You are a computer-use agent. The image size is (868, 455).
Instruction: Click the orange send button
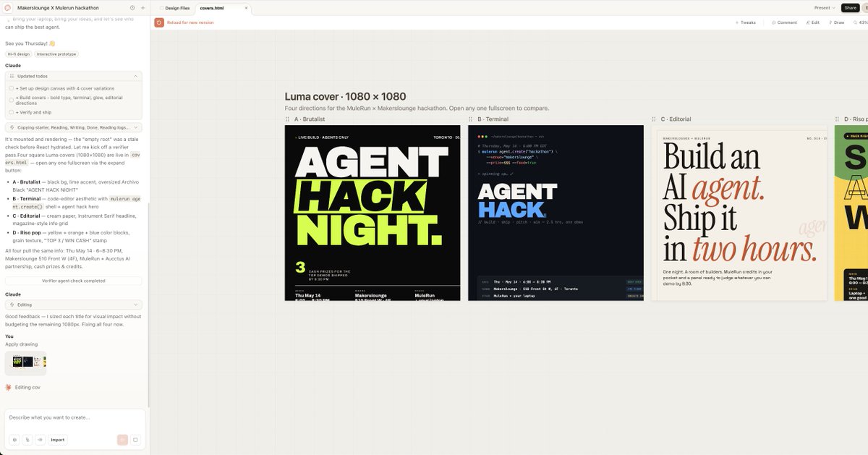tap(122, 439)
